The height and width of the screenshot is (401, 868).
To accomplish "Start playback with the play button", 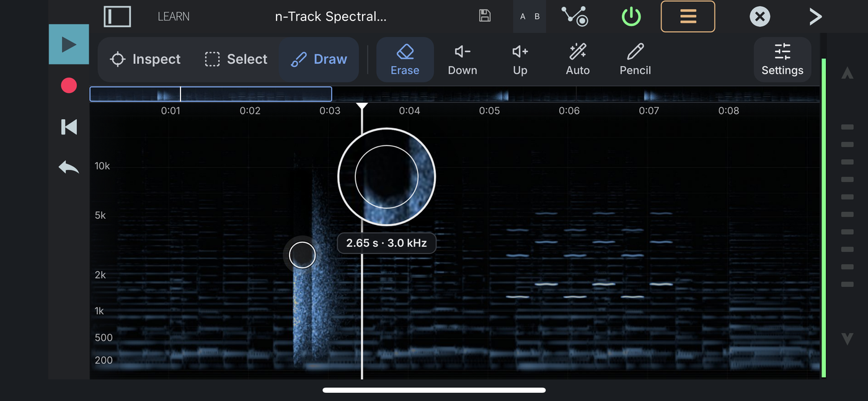I will pos(69,45).
